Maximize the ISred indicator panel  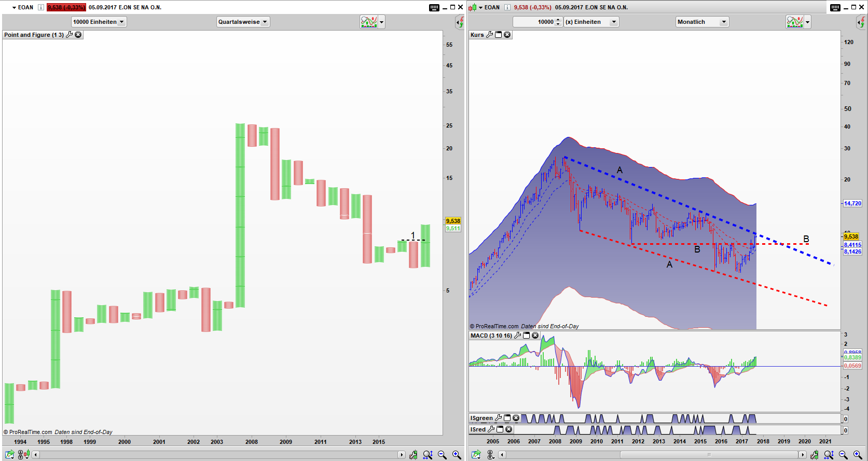[x=500, y=429]
